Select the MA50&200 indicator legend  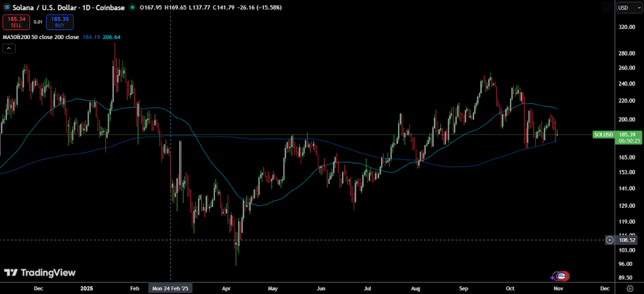point(40,37)
